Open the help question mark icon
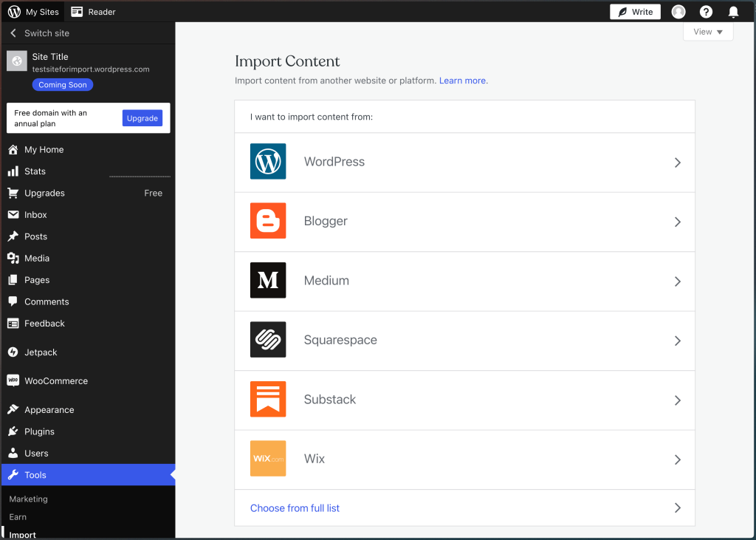Screen dimensions: 756x540 [x=706, y=12]
